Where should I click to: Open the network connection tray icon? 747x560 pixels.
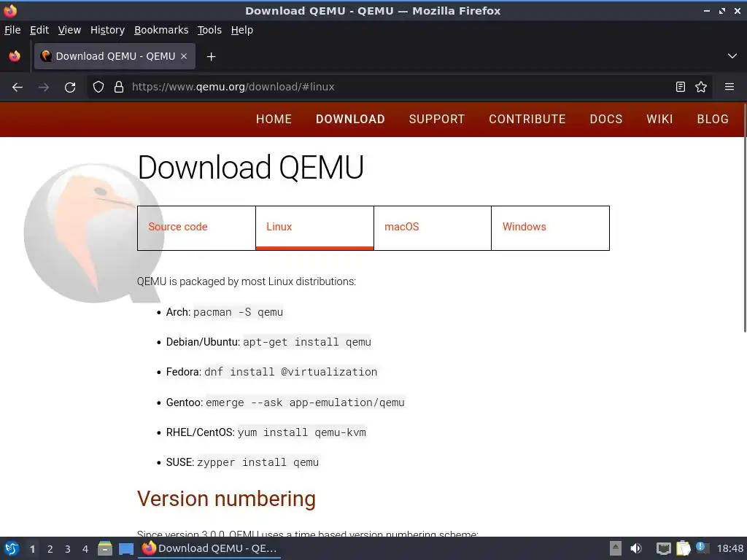[663, 548]
